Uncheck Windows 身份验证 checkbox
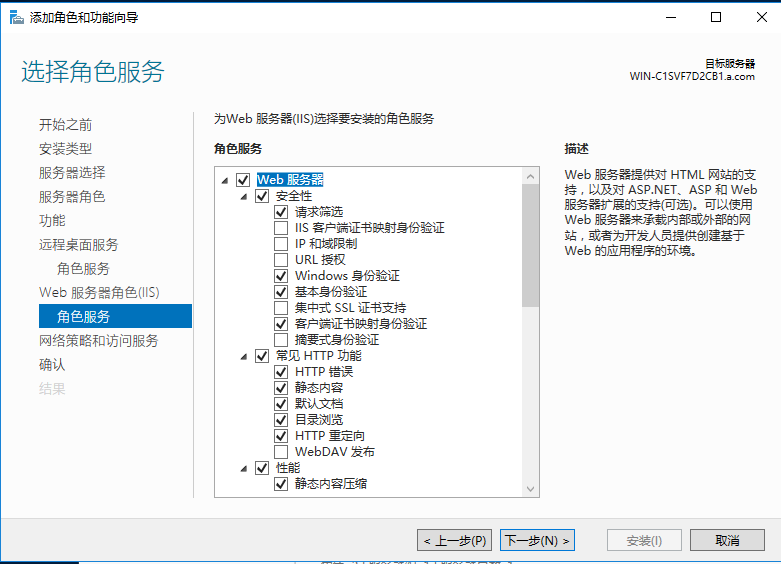Viewport: 781px width, 564px height. coord(281,276)
